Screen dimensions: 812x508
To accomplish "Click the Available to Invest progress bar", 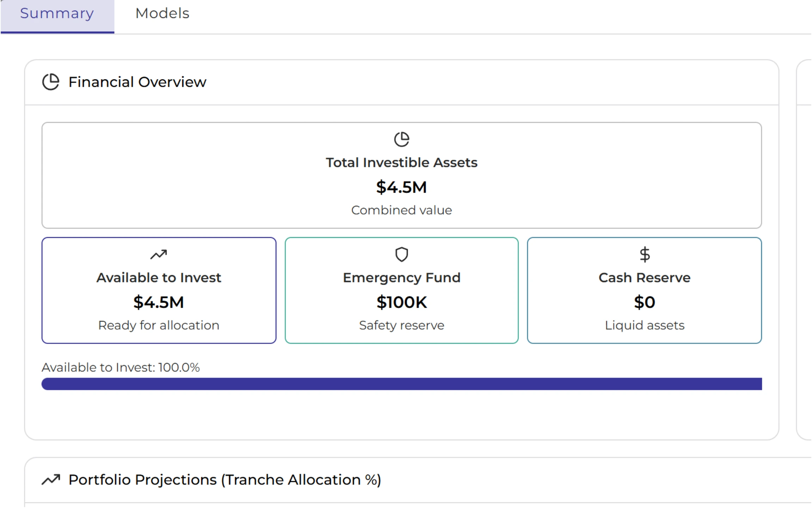I will (x=401, y=384).
